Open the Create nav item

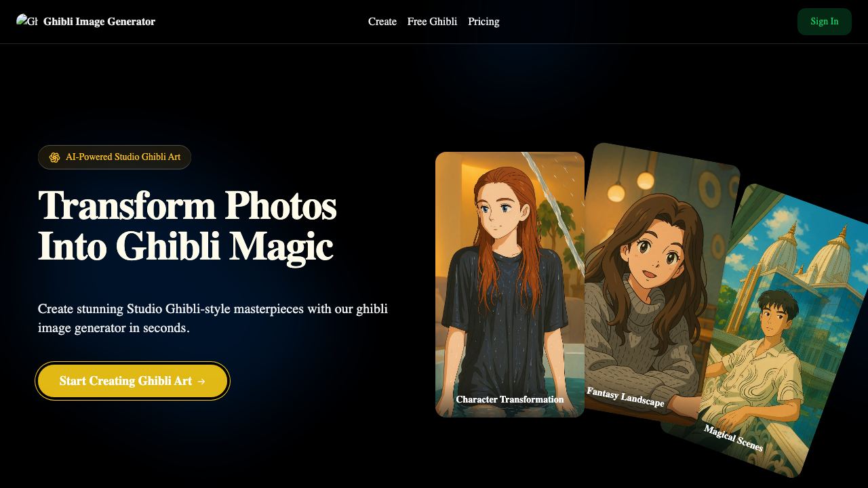[382, 22]
